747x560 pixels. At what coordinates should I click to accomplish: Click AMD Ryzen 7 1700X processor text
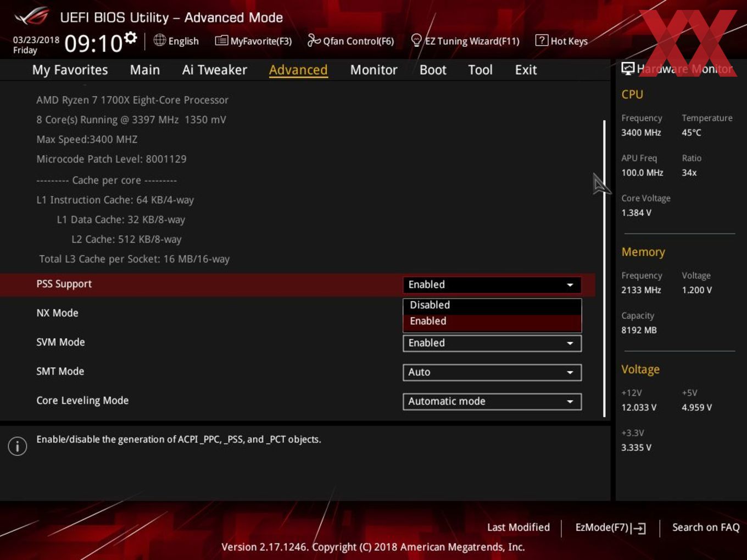point(132,100)
